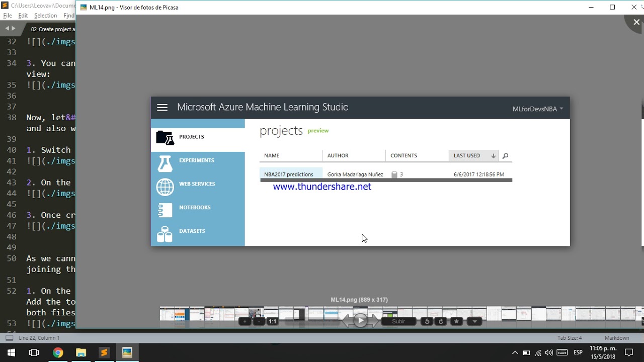Open the hamburger menu in Azure ML Studio image
This screenshot has height=362, width=644.
point(162,108)
